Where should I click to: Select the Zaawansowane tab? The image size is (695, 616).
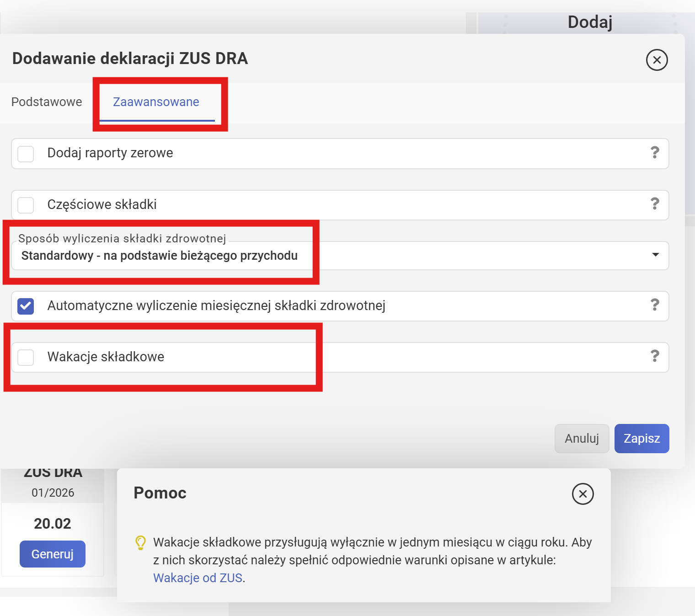pos(156,102)
